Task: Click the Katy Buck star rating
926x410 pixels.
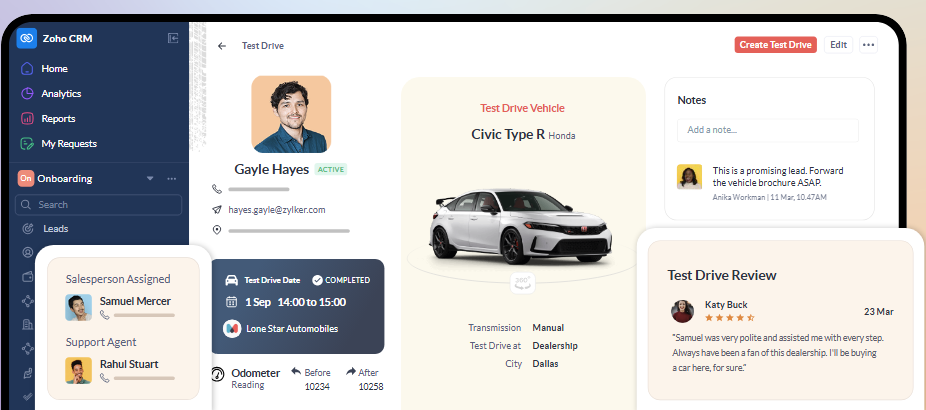Action: (730, 318)
